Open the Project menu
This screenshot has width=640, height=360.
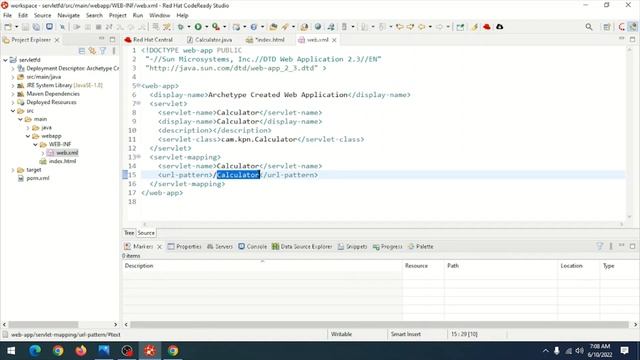point(118,16)
